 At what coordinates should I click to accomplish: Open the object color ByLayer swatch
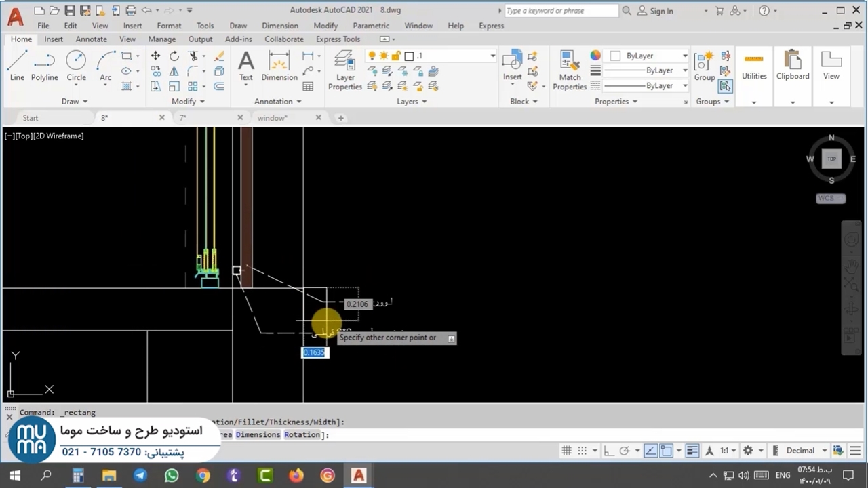point(616,56)
